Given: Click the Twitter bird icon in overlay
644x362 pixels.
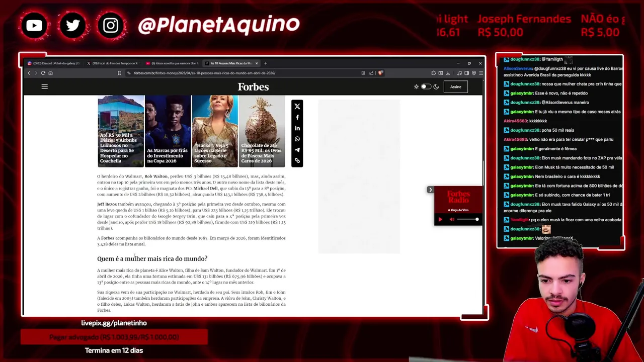Looking at the screenshot, I should [x=72, y=25].
